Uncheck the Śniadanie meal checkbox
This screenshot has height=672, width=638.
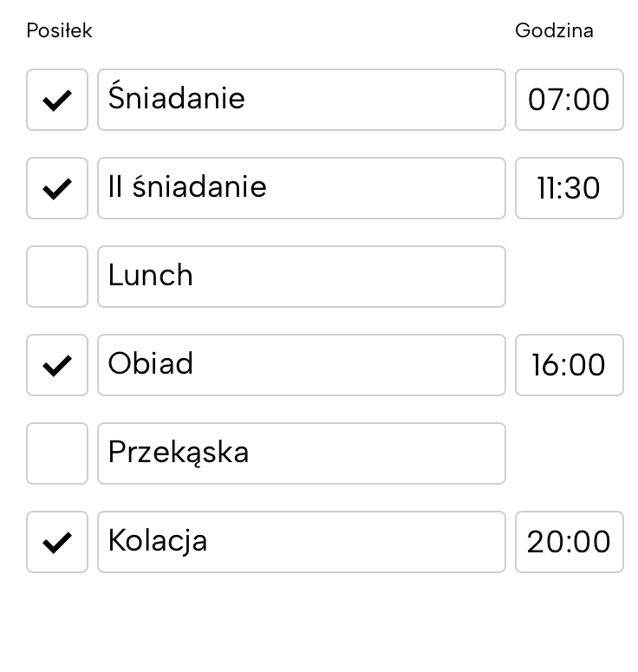tap(57, 100)
